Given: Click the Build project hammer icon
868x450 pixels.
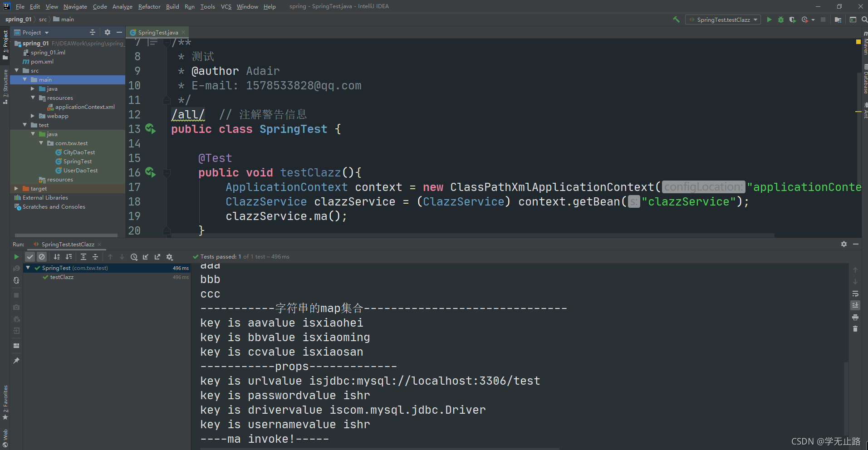Looking at the screenshot, I should tap(676, 20).
